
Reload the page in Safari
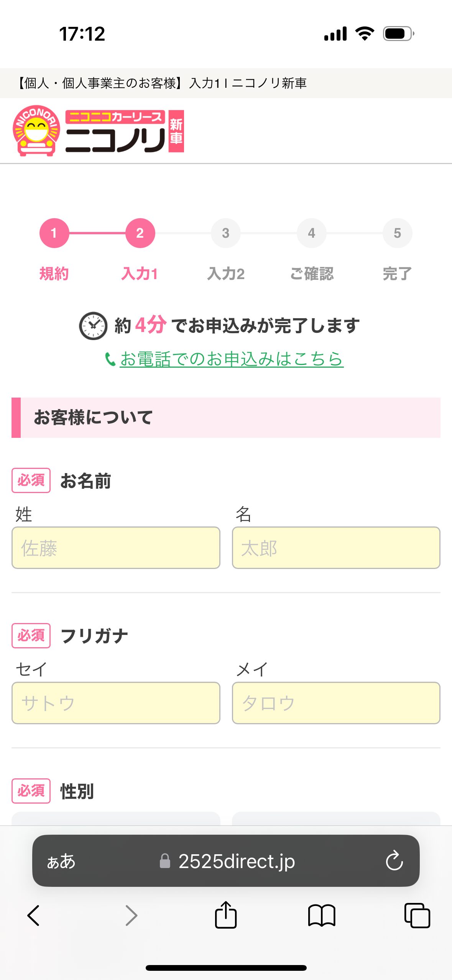394,861
